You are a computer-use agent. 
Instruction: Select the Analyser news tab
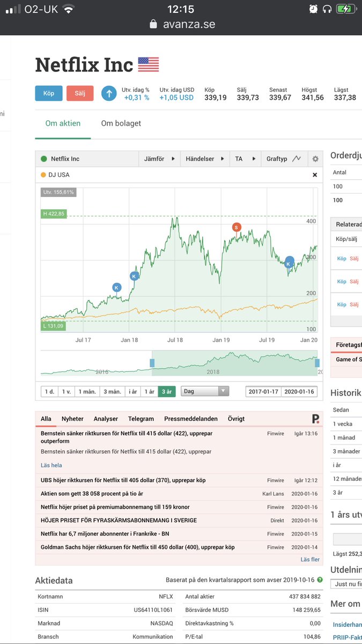pyautogui.click(x=106, y=419)
